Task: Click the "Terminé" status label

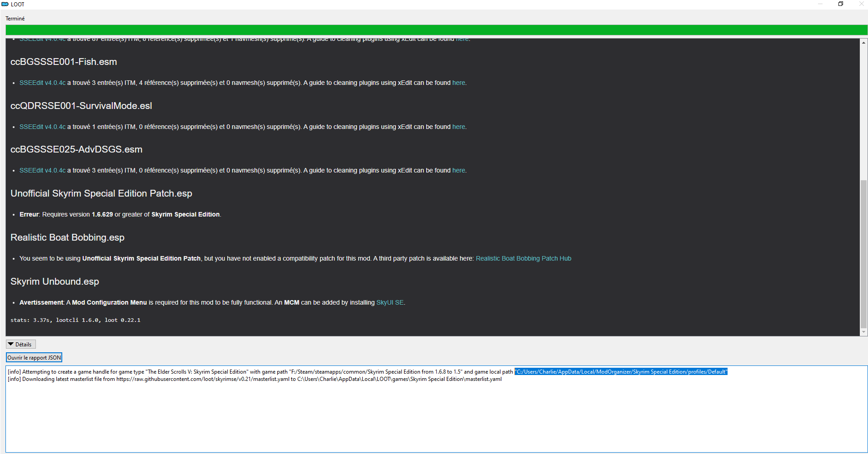Action: [x=15, y=19]
